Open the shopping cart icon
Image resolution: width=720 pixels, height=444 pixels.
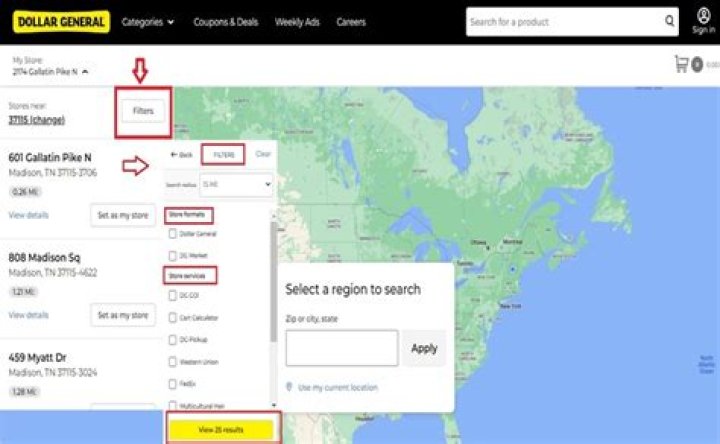(681, 64)
